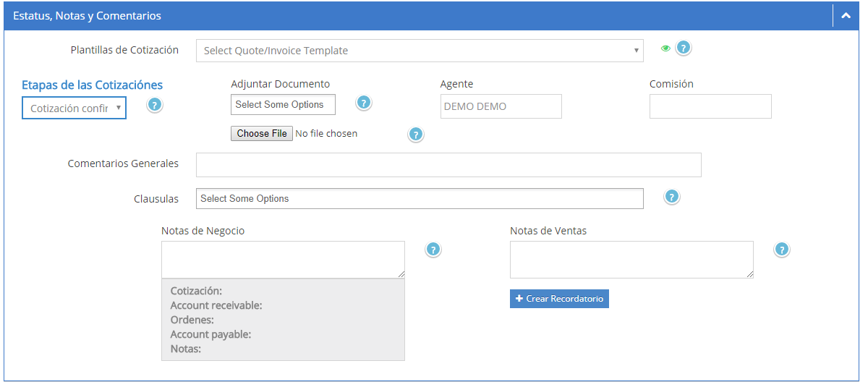Focus the Comisión input field
This screenshot has height=387, width=868.
[710, 106]
